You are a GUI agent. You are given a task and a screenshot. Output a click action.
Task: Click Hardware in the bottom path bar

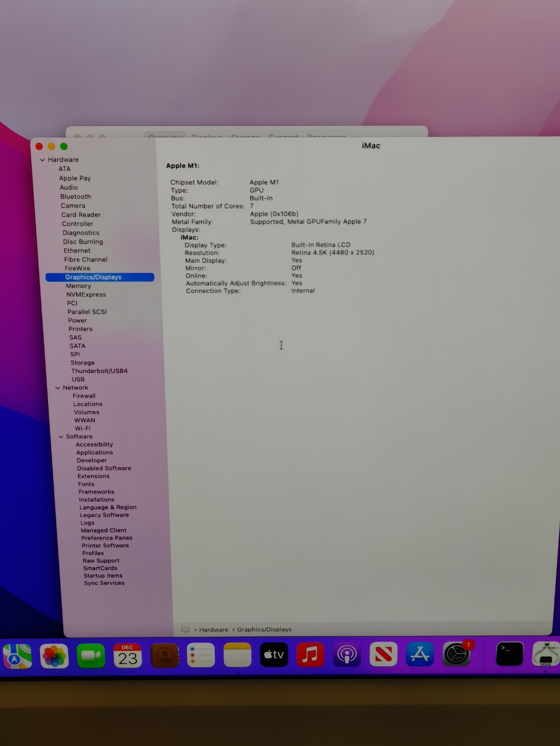pyautogui.click(x=214, y=629)
